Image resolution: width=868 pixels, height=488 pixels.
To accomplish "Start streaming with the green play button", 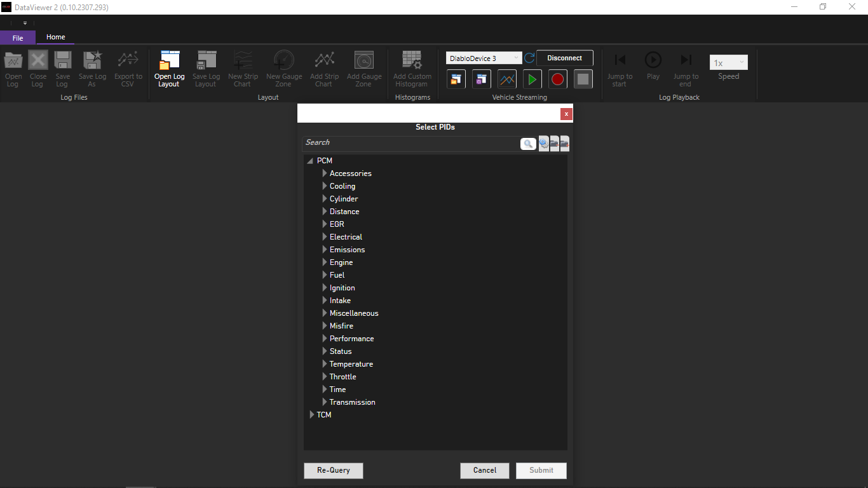I will point(532,79).
